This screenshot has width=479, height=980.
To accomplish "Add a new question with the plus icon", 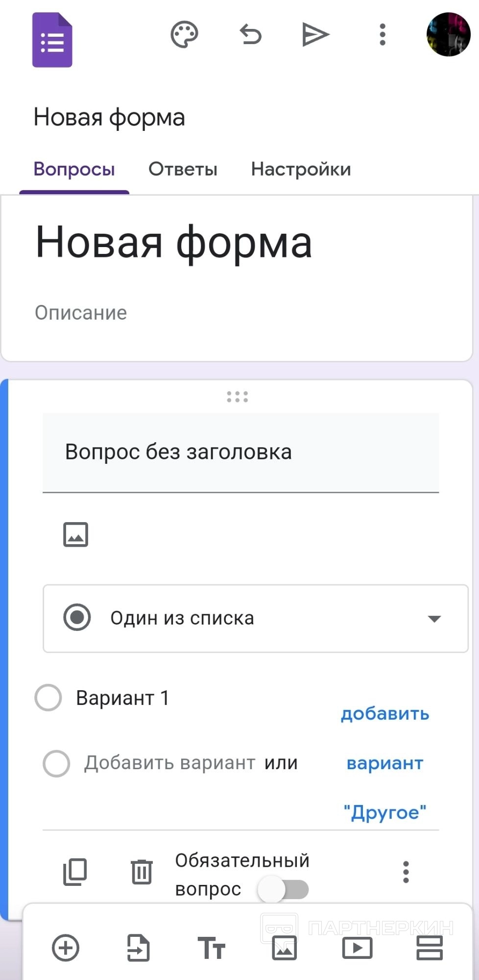I will click(66, 948).
